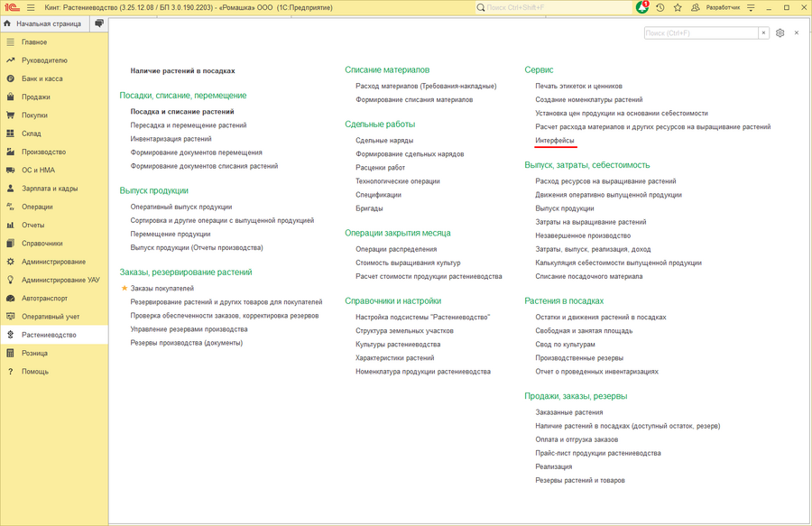The height and width of the screenshot is (526, 812).
Task: Open Настройка подсистемы "Растениеводство"
Action: click(422, 317)
